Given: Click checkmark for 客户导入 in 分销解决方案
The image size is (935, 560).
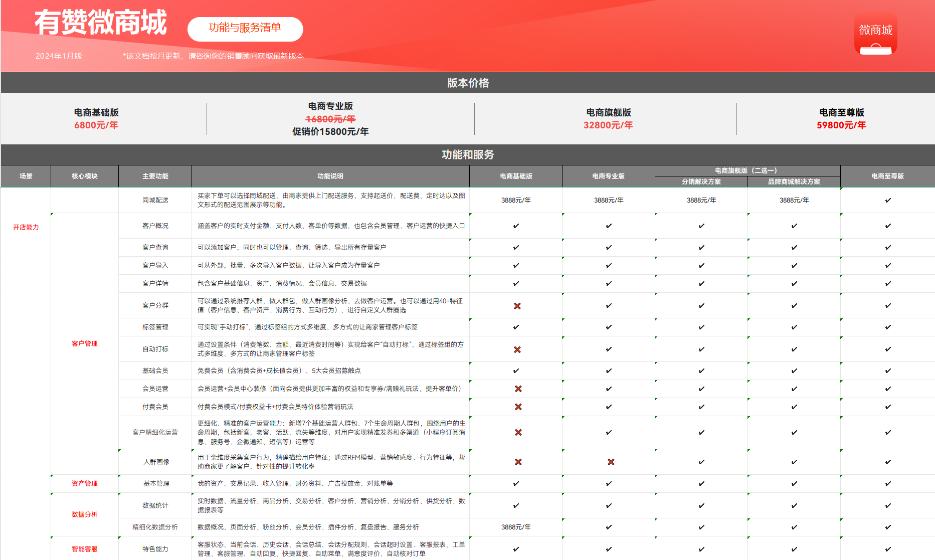Looking at the screenshot, I should click(x=701, y=265).
